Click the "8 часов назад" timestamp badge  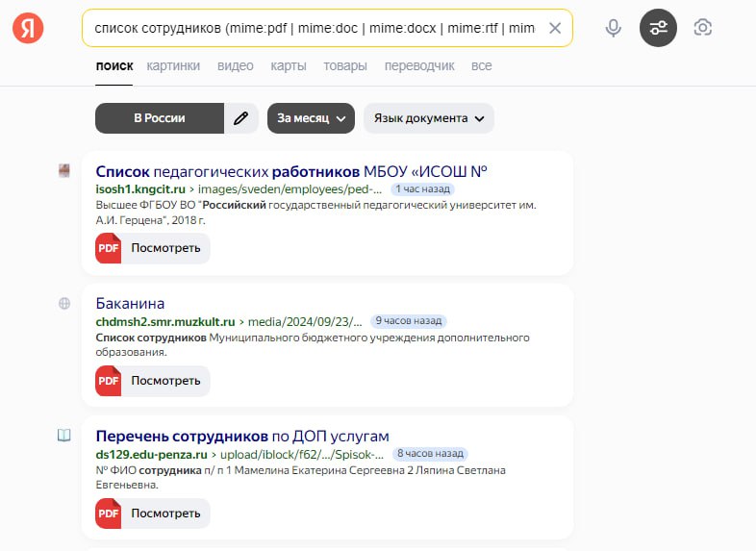[430, 454]
